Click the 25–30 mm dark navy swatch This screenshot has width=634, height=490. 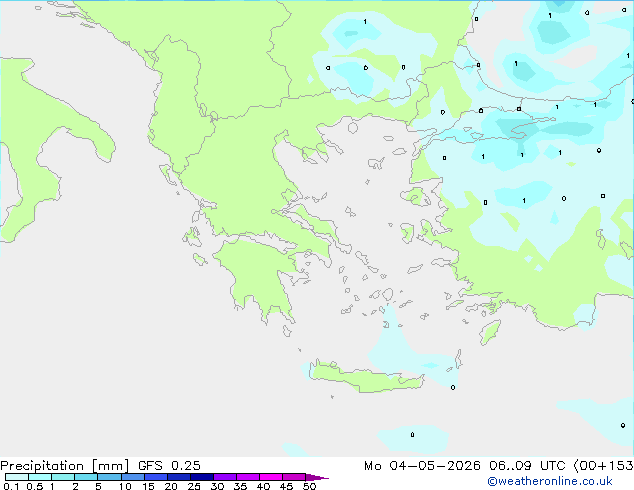tap(202, 477)
